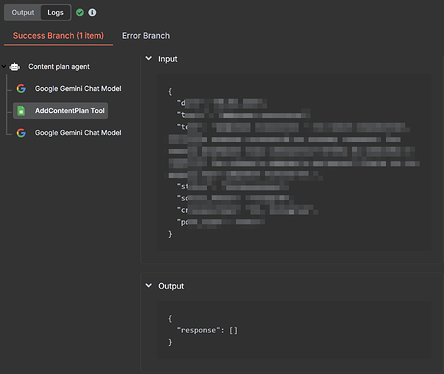Select the first Google Gemini Chat Model entry

(78, 89)
